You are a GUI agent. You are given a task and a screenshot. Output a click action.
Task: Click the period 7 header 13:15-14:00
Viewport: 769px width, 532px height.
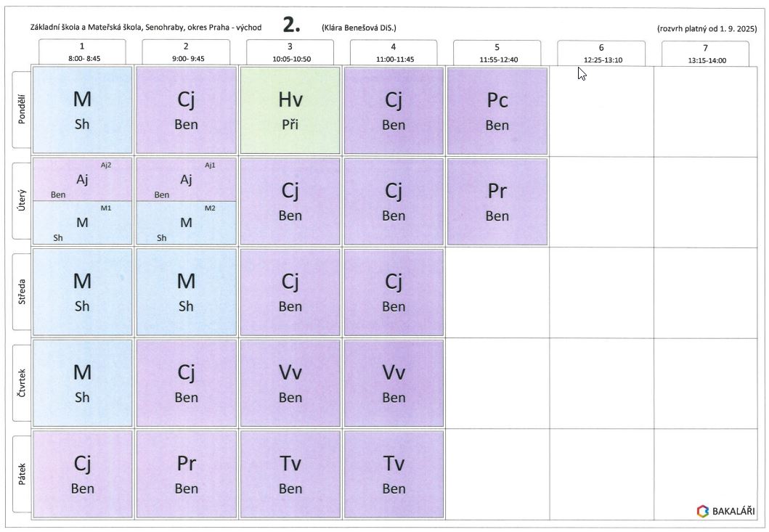point(706,54)
